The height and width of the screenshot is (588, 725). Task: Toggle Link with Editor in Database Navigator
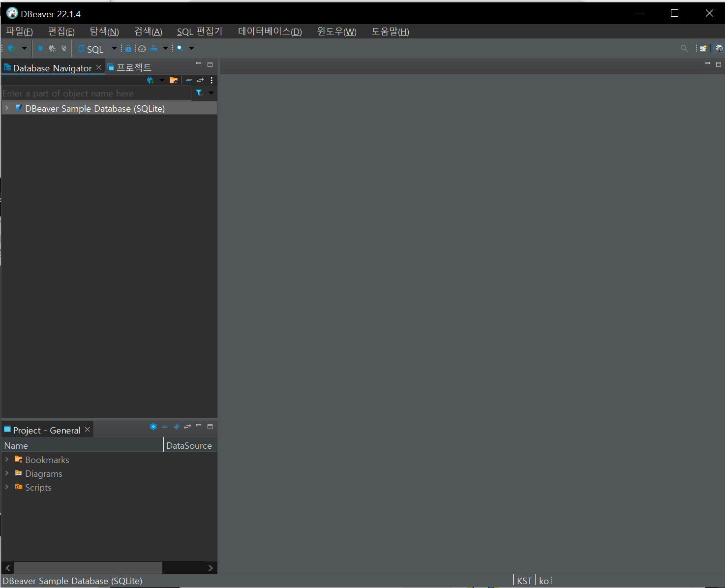point(200,80)
